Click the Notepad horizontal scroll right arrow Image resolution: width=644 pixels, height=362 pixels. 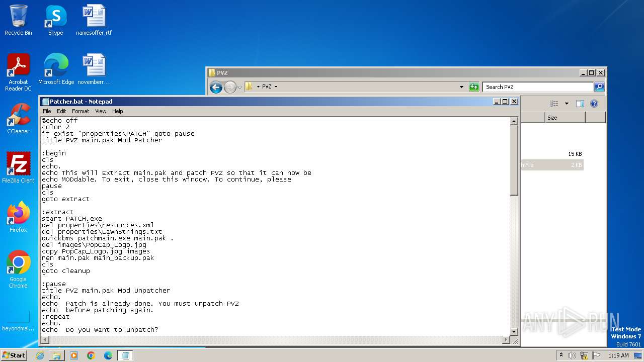pyautogui.click(x=506, y=340)
